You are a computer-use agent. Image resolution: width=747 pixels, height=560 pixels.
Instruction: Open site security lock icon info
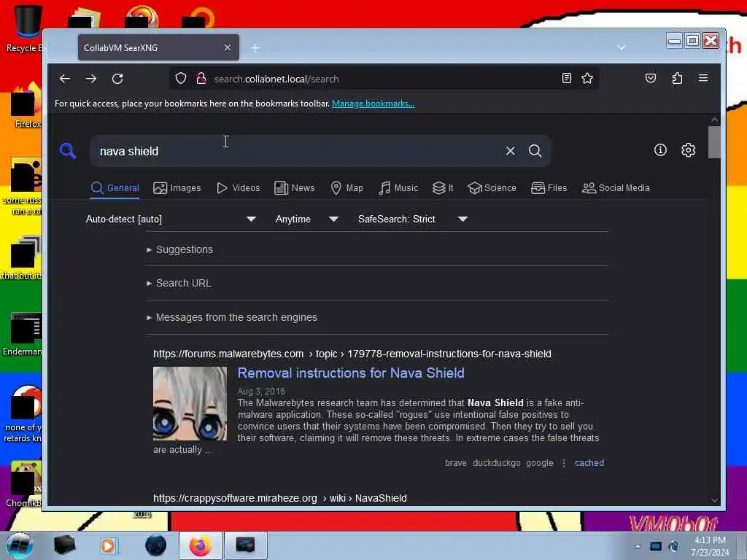point(201,79)
